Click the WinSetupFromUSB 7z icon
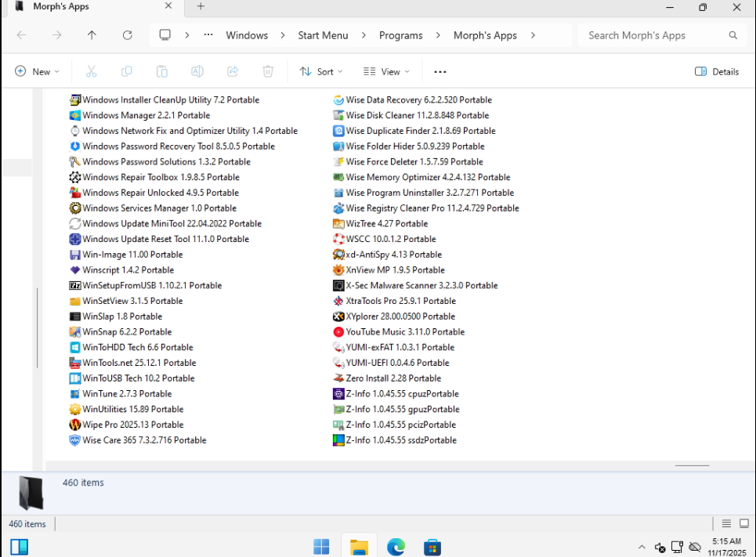 click(74, 285)
